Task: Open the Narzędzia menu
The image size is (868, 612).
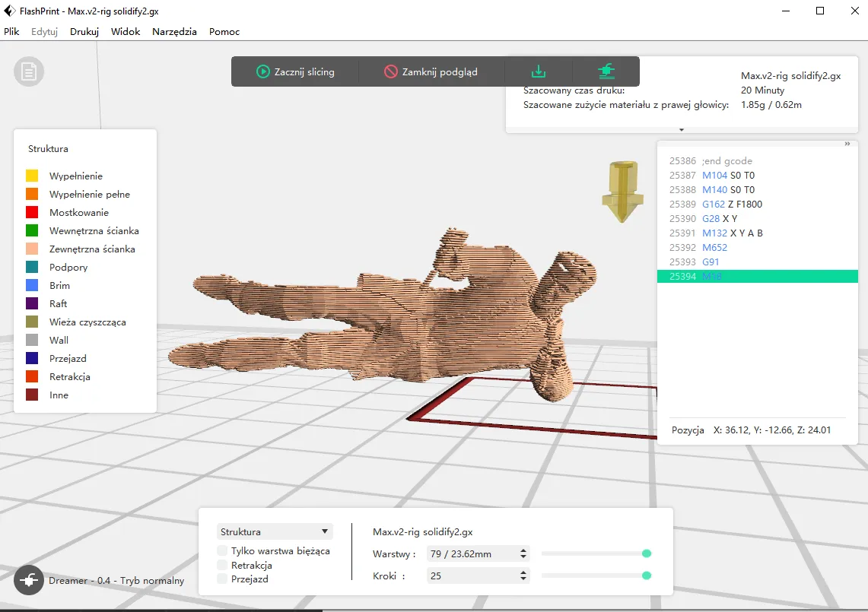Action: coord(174,32)
